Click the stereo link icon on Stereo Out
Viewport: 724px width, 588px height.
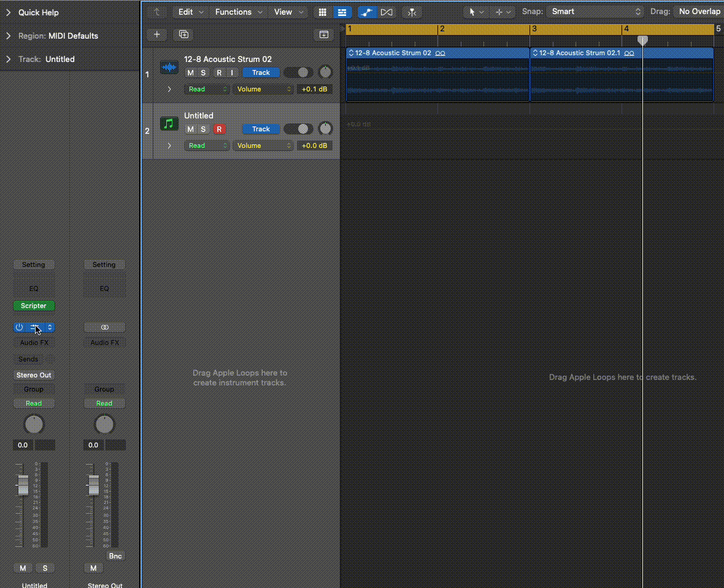104,327
